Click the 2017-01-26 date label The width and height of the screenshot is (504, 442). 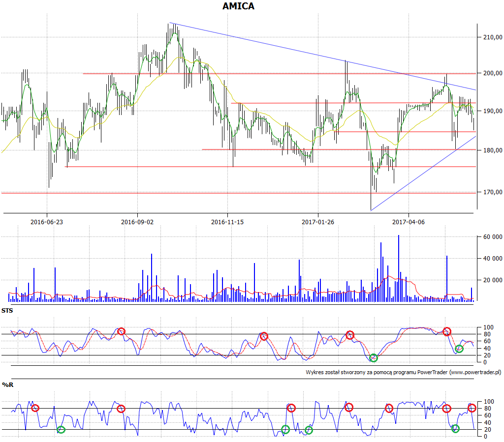pyautogui.click(x=318, y=222)
